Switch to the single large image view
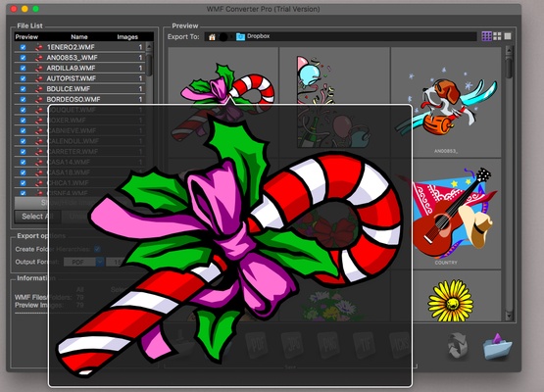This screenshot has height=392, width=544. pos(508,36)
